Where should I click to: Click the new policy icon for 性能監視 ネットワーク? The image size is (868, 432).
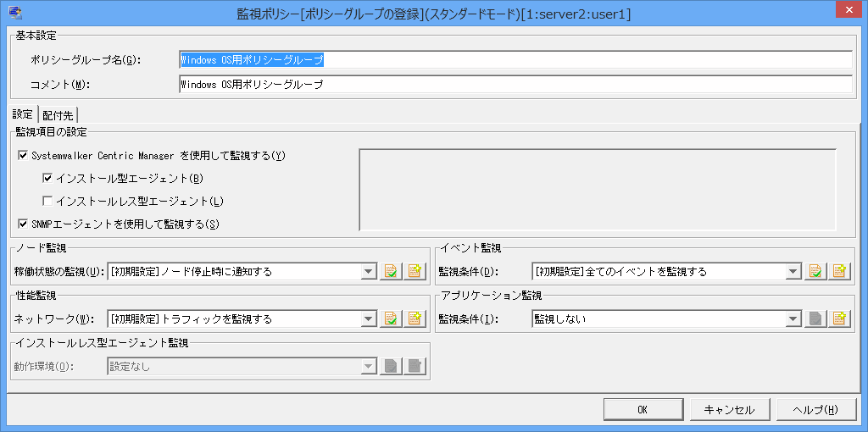coord(415,318)
